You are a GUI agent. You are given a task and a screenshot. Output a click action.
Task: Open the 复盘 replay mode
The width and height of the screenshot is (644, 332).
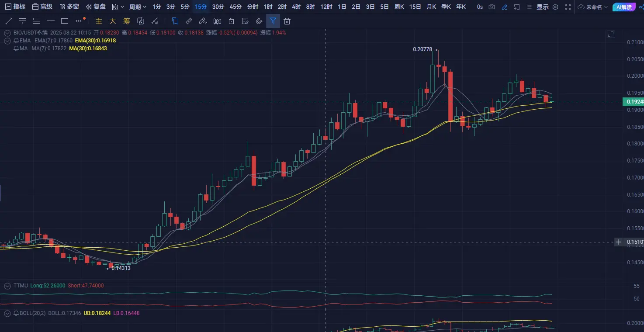[x=96, y=7]
